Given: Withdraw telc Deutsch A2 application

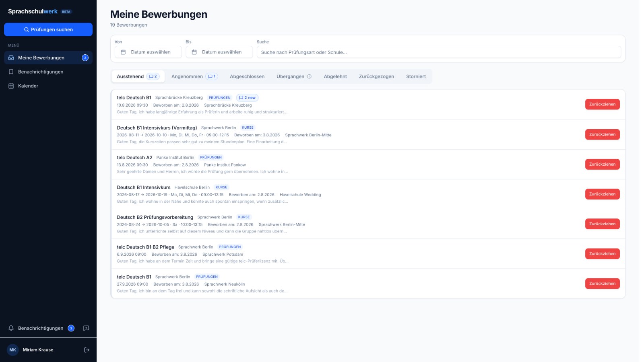Looking at the screenshot, I should pos(602,164).
